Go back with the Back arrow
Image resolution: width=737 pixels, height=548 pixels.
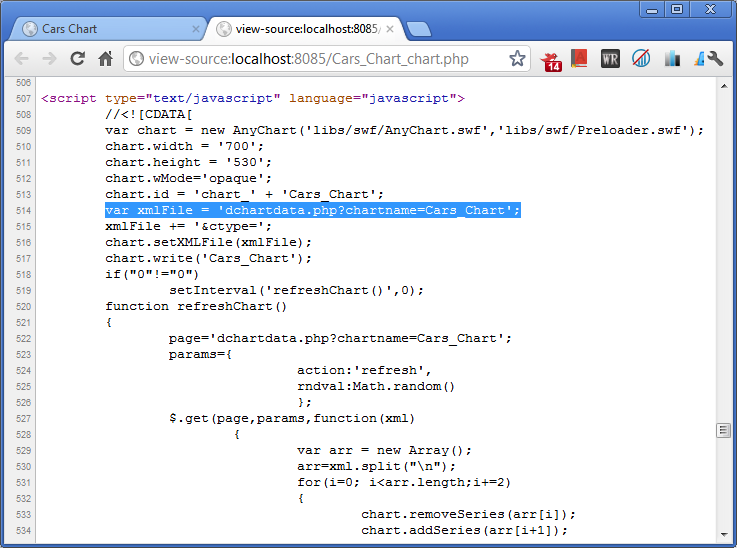click(x=22, y=59)
